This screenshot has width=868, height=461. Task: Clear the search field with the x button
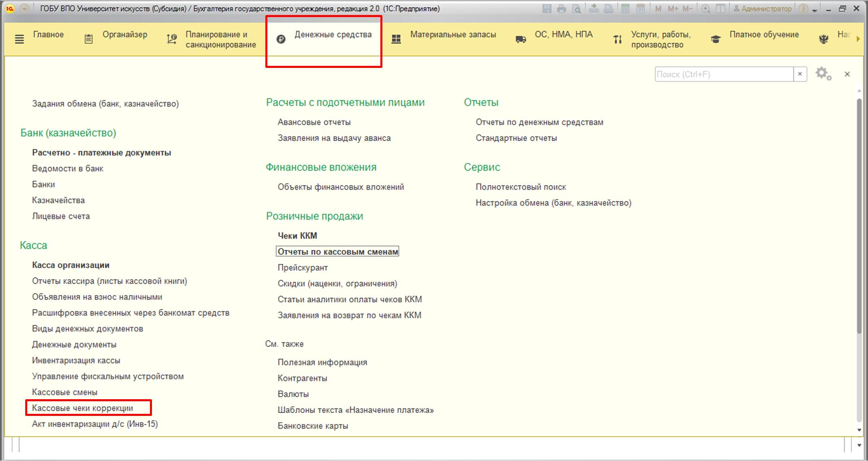point(800,74)
